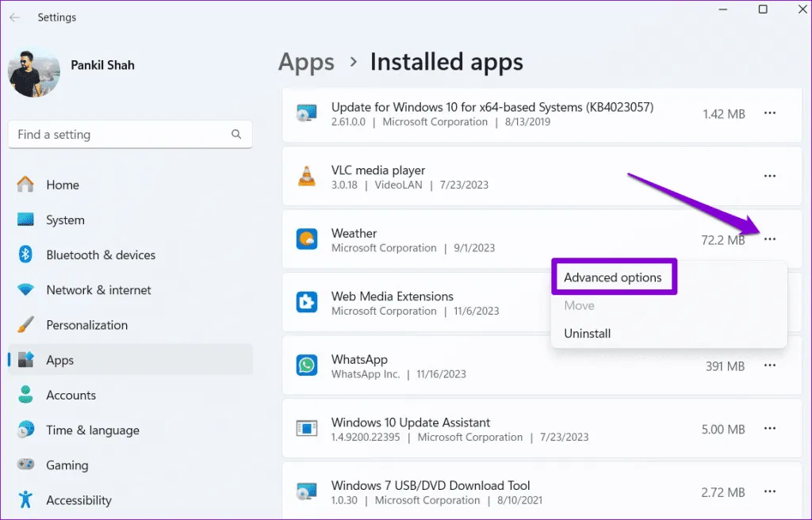
Task: Type in the Find a setting box
Action: pos(119,135)
